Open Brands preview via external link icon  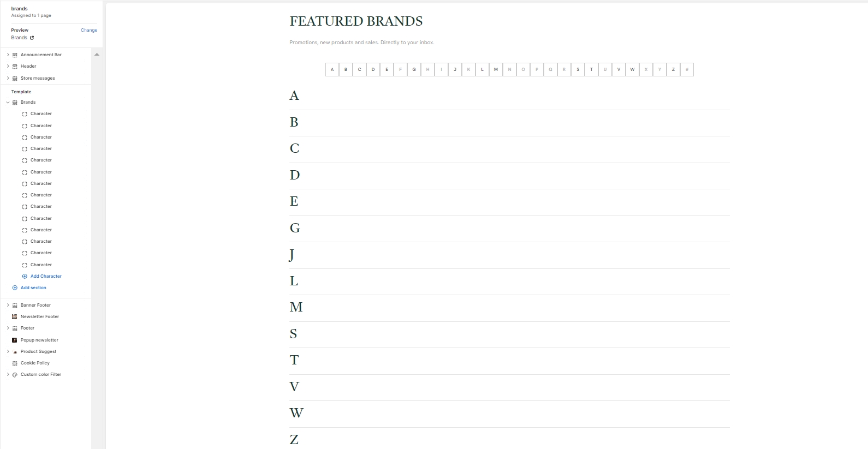coord(32,38)
